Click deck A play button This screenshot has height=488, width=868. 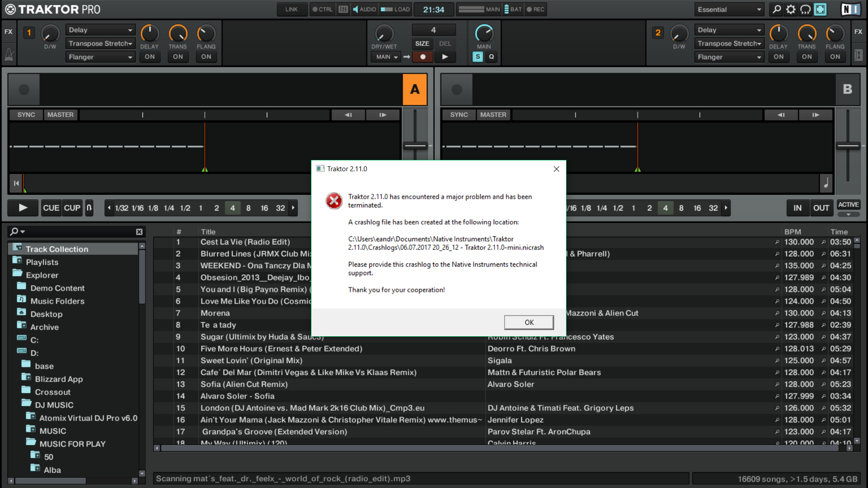(x=23, y=208)
